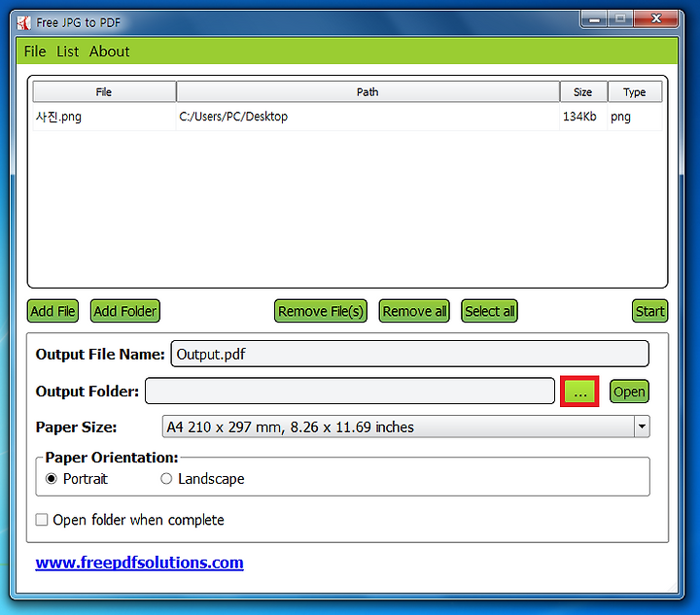Open the File menu
The width and height of the screenshot is (700, 615).
tap(35, 51)
